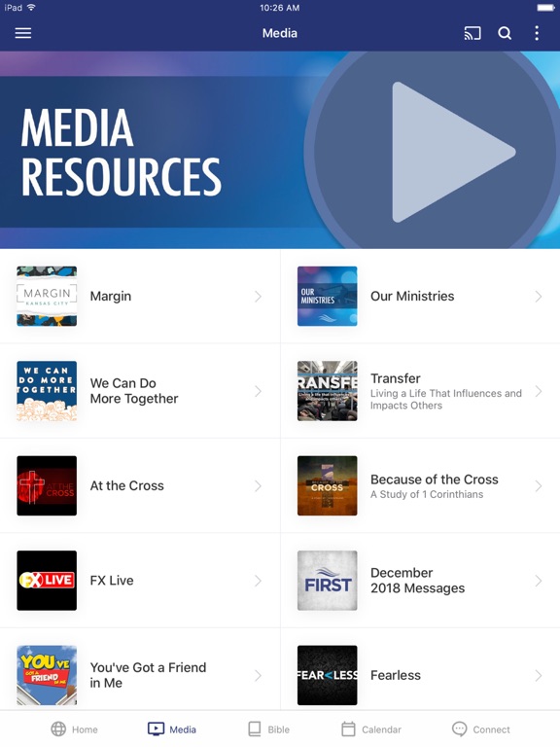The height and width of the screenshot is (747, 560).
Task: Select the Media tab label
Action: (183, 729)
